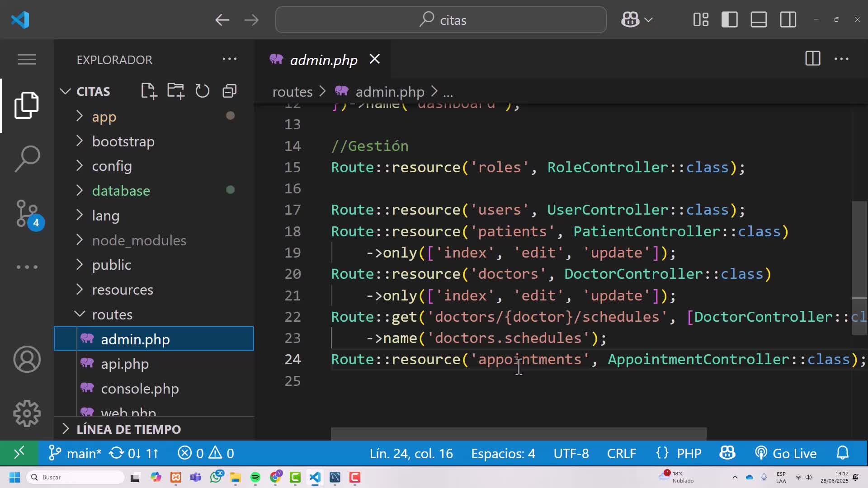
Task: Synchronize changes 0↓ 1↑
Action: tap(134, 453)
